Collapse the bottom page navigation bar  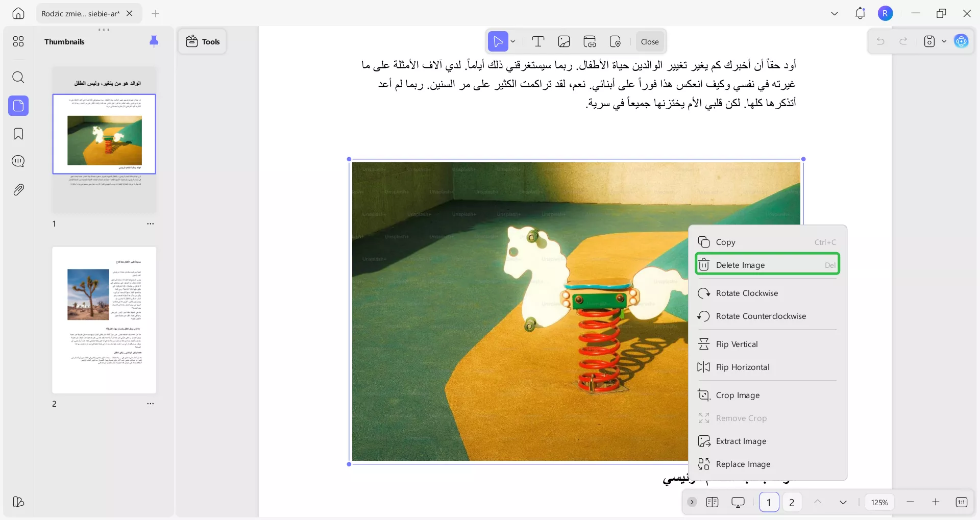(x=692, y=502)
